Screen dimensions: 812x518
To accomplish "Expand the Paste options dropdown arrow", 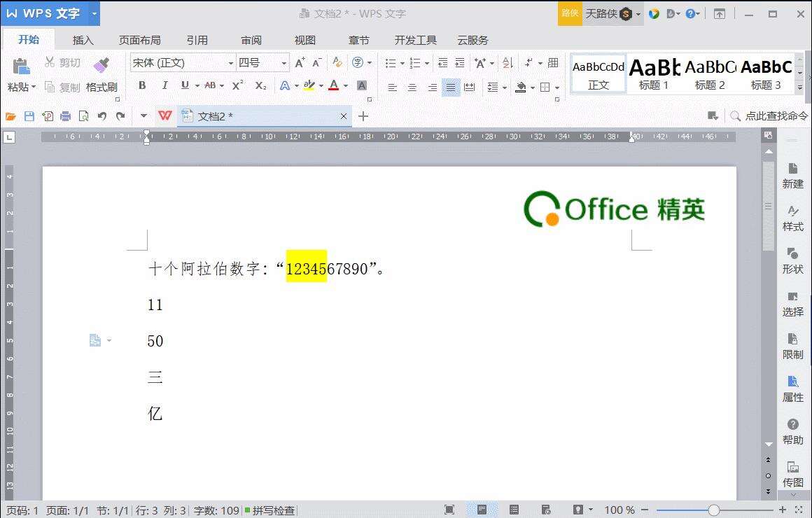I will coord(34,87).
